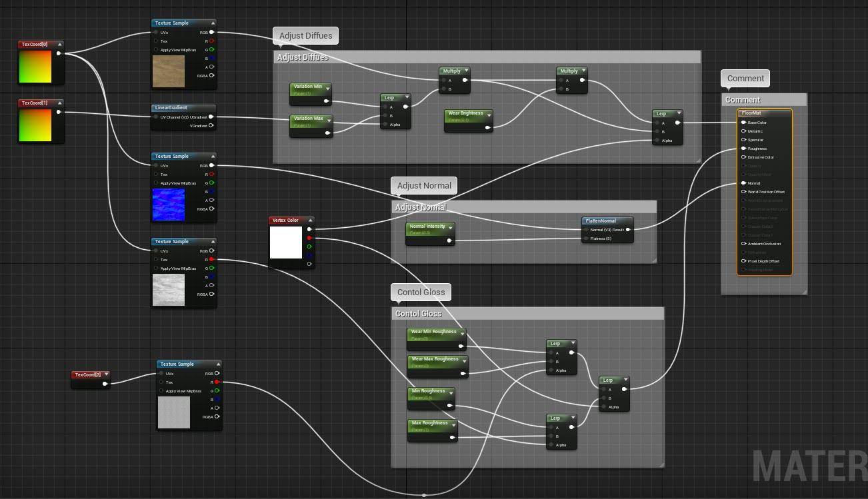This screenshot has height=499, width=868.
Task: Collapse the wood Texture Sample node using its header arrow
Action: [x=213, y=22]
